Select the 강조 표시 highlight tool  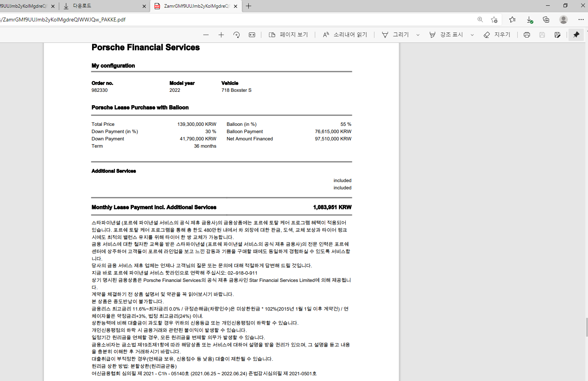coord(446,35)
